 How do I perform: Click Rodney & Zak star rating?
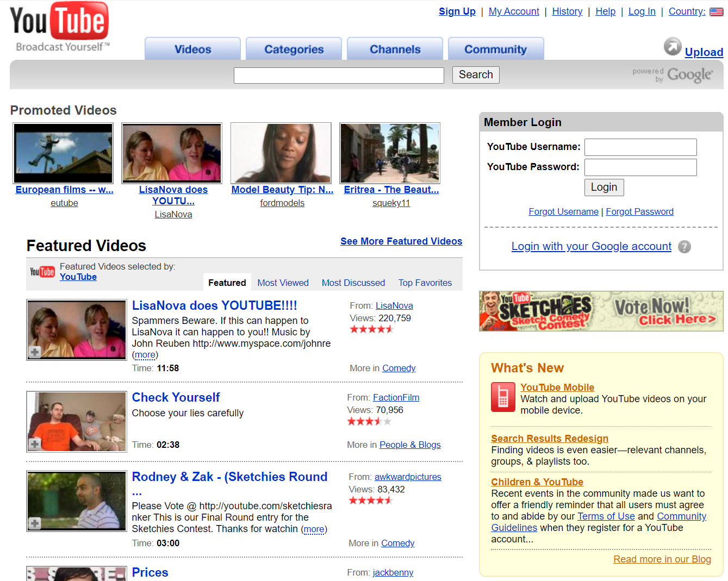[x=370, y=501]
